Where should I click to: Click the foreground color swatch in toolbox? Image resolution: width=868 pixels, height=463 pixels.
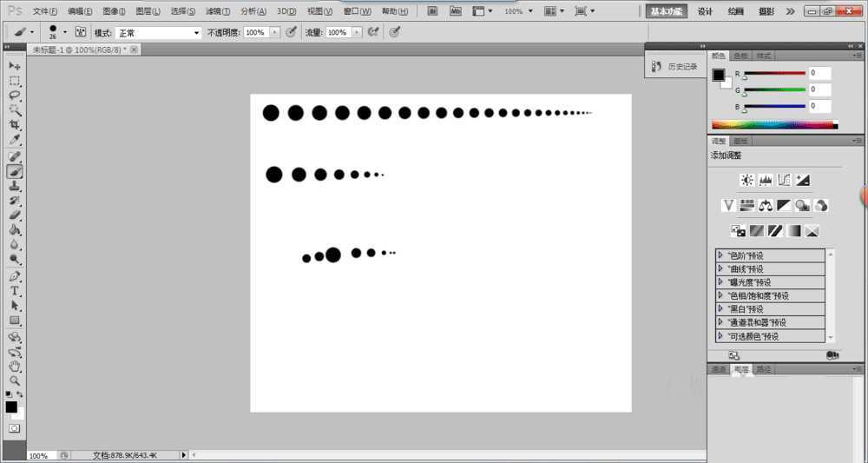pos(11,407)
